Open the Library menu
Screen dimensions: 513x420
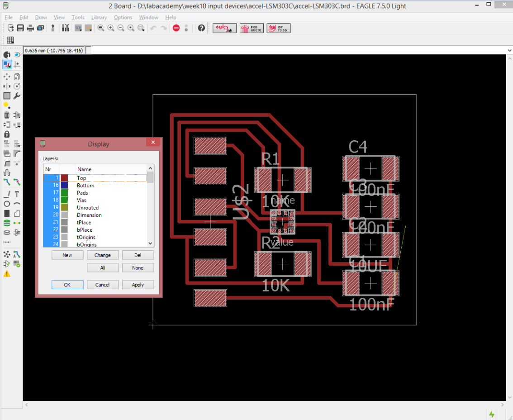[x=99, y=17]
